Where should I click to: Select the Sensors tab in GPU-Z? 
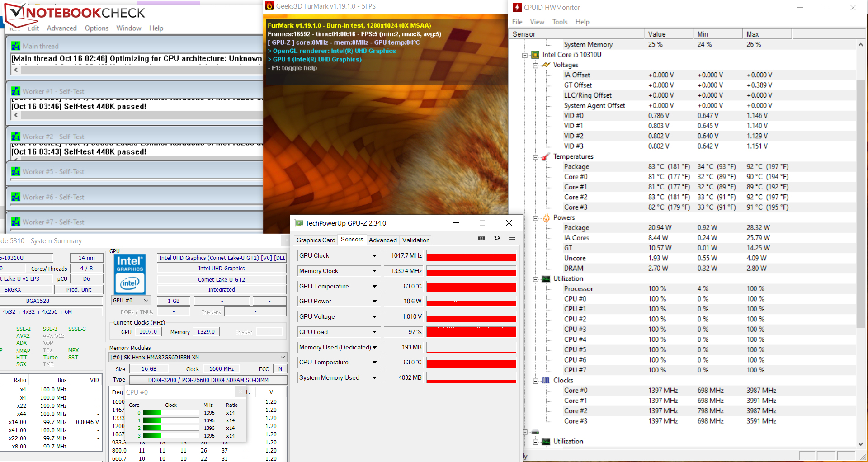pos(352,240)
